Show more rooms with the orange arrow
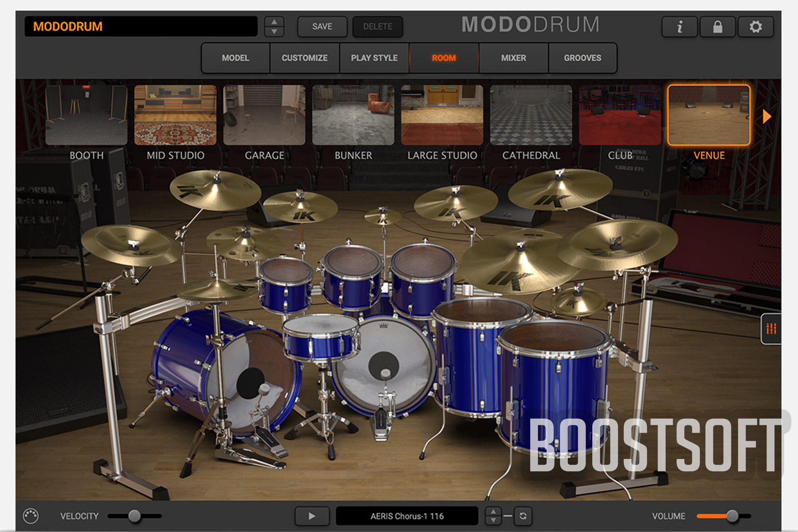 click(767, 116)
